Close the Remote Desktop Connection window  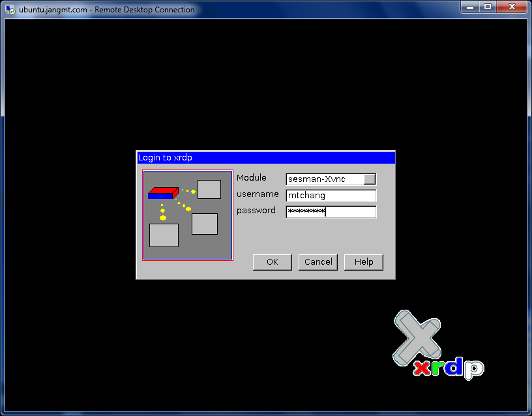point(512,7)
